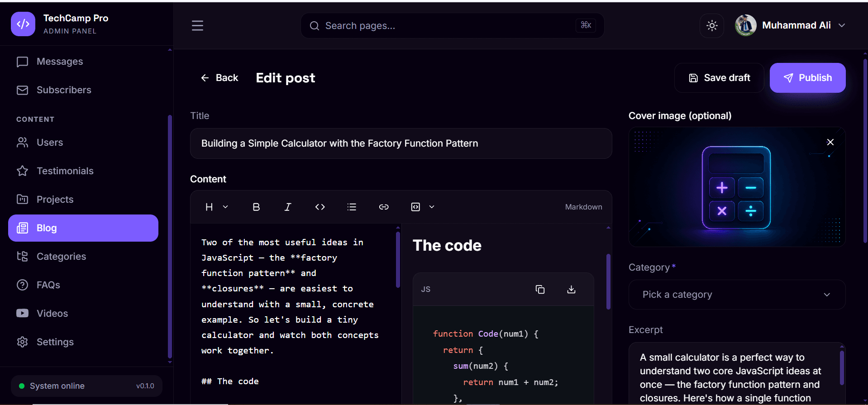Click the TechCamp Pro logo icon
The width and height of the screenshot is (868, 405).
click(23, 24)
